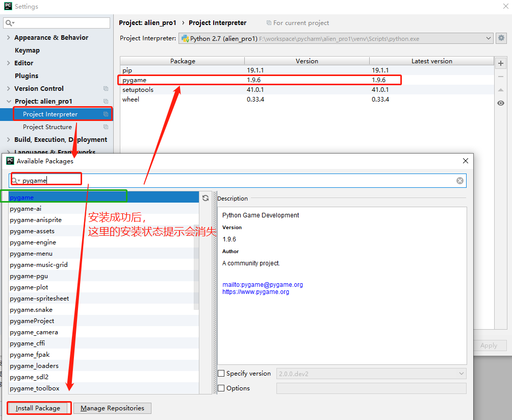Screen dimensions: 512x420
Task: Open the pygame.org website link
Action: pyautogui.click(x=255, y=292)
